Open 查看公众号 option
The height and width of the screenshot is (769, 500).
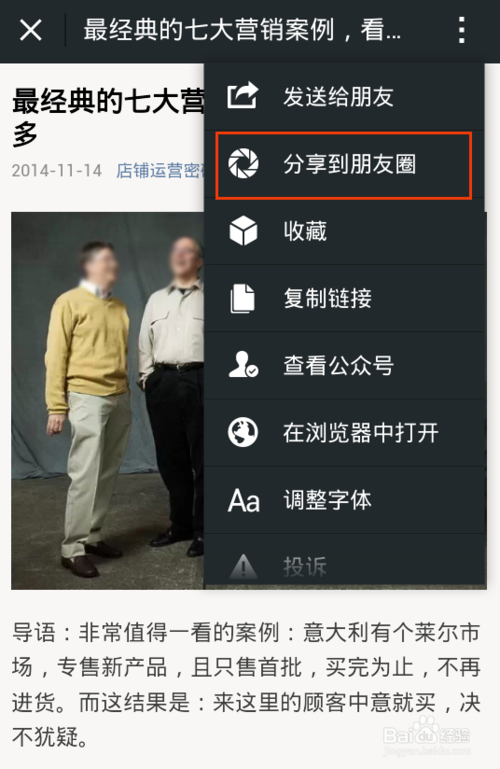345,365
